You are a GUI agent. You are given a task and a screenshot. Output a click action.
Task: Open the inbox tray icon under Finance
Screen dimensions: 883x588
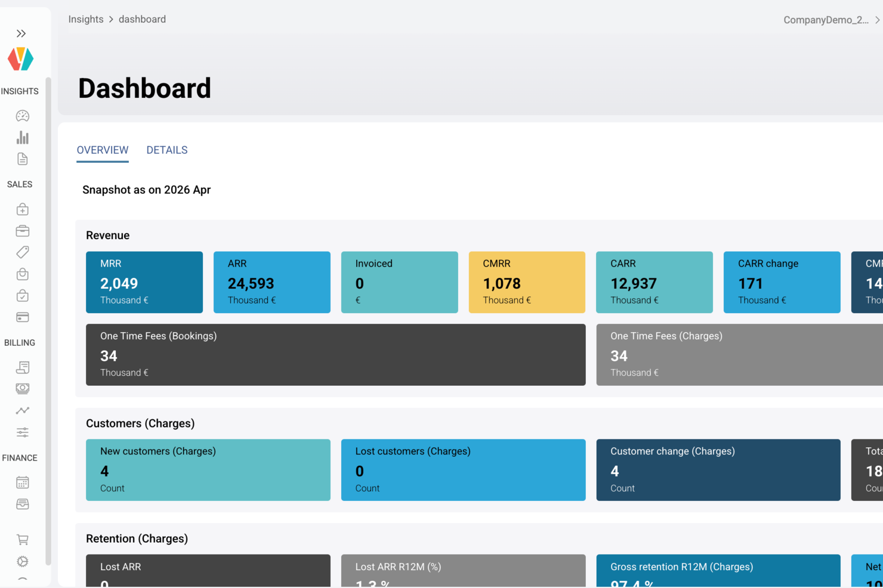[x=23, y=505]
